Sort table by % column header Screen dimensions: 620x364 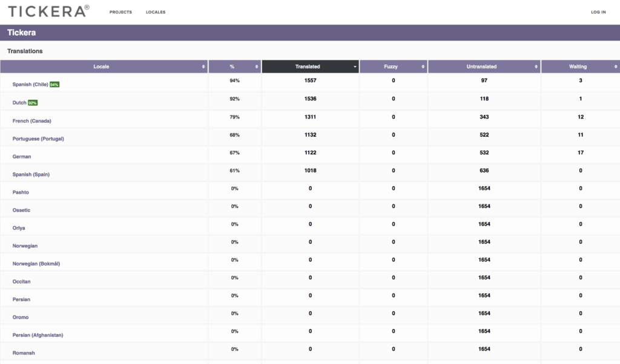point(234,67)
